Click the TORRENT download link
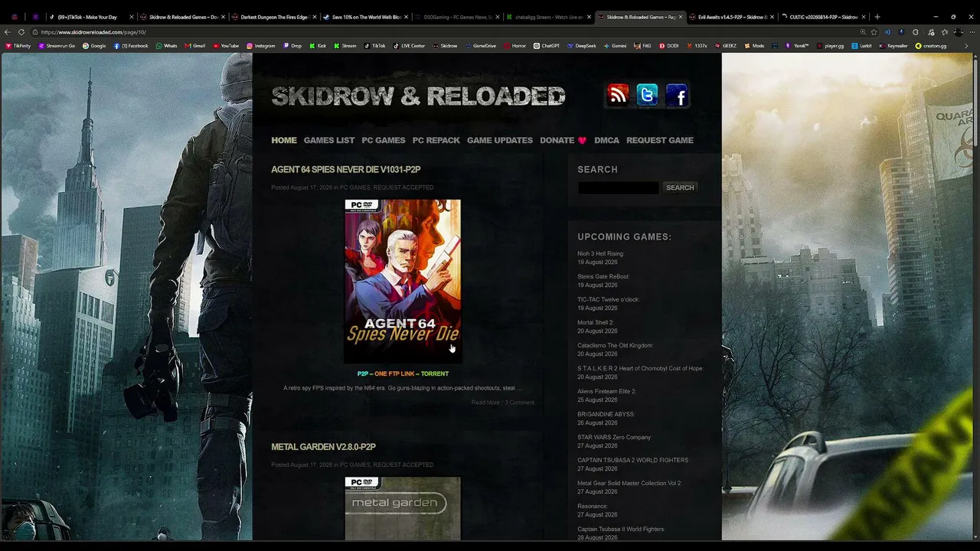980x551 pixels. 435,373
